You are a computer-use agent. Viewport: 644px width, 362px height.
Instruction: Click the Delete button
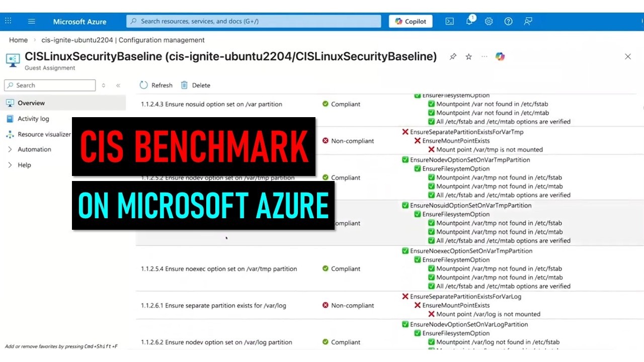click(x=195, y=85)
